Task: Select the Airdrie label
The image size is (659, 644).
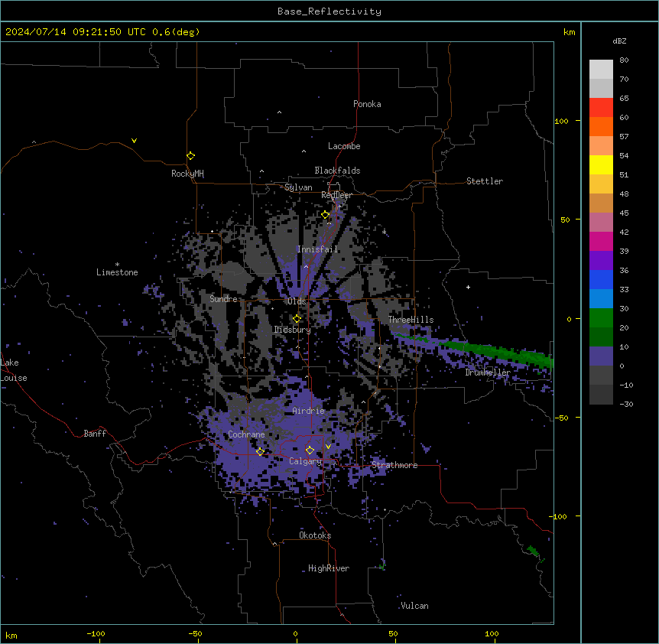Action: click(308, 411)
